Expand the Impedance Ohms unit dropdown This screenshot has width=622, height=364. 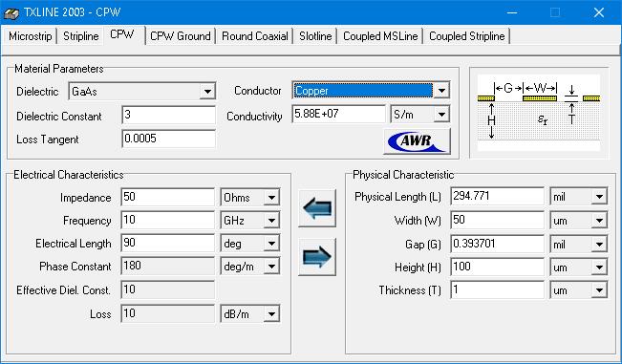(x=271, y=198)
